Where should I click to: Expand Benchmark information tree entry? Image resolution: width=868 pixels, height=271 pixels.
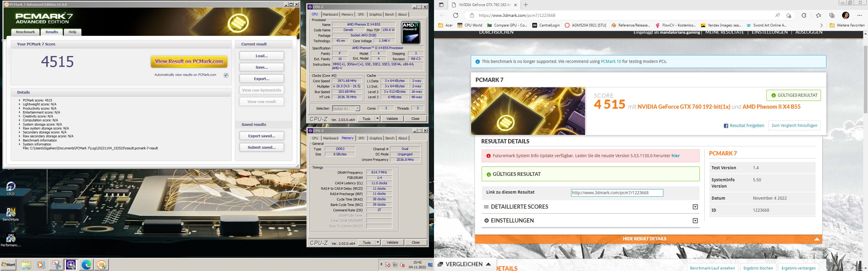pos(20,140)
